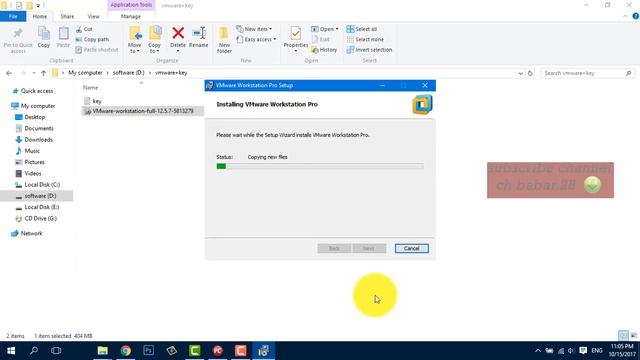Click software (D:) in the address breadcrumb
This screenshot has height=360, width=640.
(129, 73)
